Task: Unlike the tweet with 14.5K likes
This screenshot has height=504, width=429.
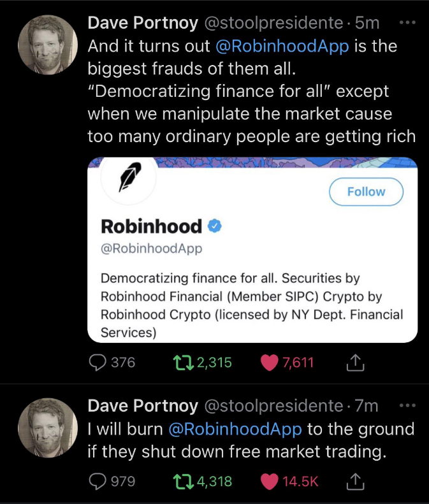Action: (270, 481)
